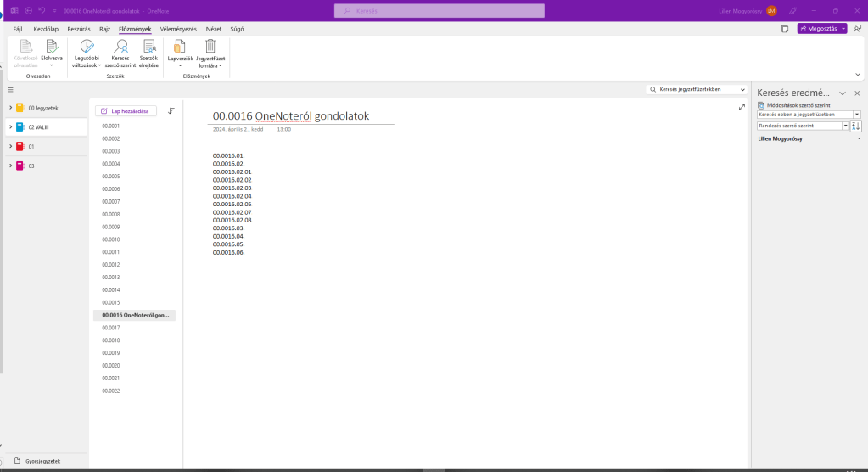
Task: Open the Nézet ribbon tab
Action: [214, 29]
